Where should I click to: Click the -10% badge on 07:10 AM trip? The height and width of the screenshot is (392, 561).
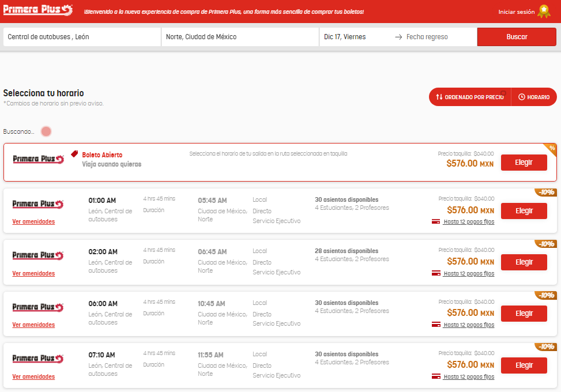coord(546,347)
